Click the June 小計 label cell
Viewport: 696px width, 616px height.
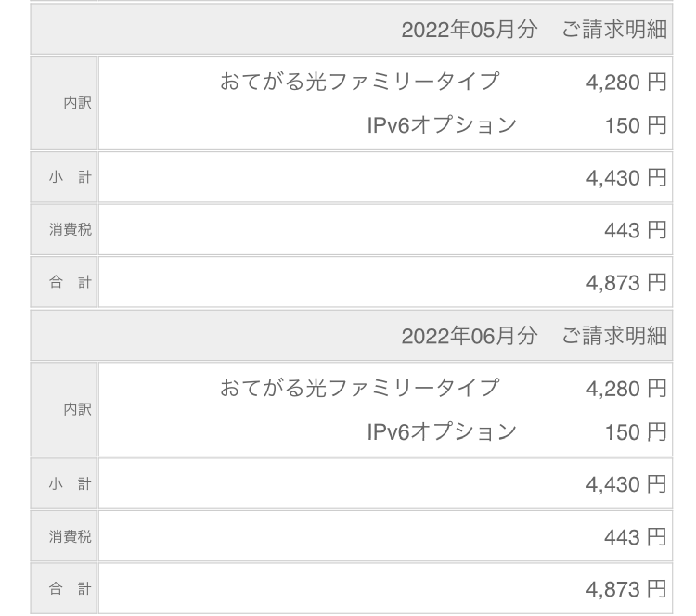coord(64,484)
